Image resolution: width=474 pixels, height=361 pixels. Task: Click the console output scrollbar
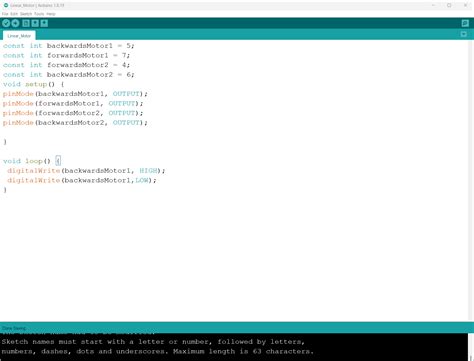(x=471, y=347)
